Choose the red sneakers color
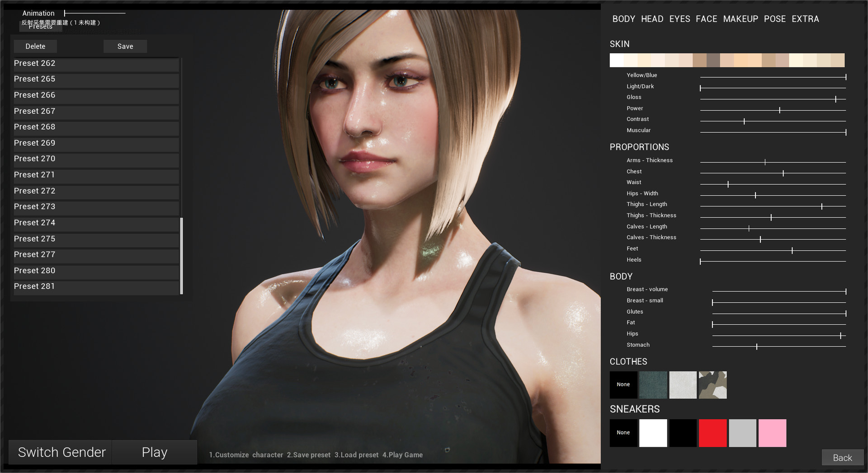Screen dimensions: 868x473 (712, 433)
